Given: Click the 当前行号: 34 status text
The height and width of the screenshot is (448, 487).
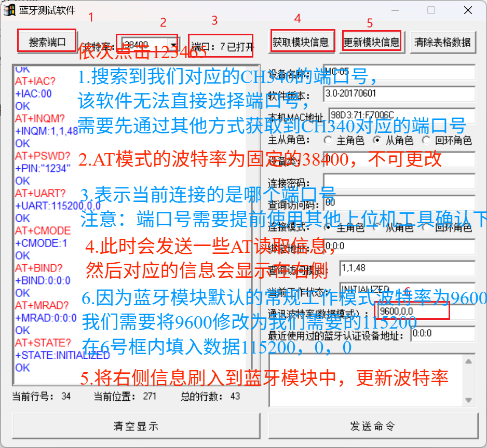Looking at the screenshot, I should (42, 396).
